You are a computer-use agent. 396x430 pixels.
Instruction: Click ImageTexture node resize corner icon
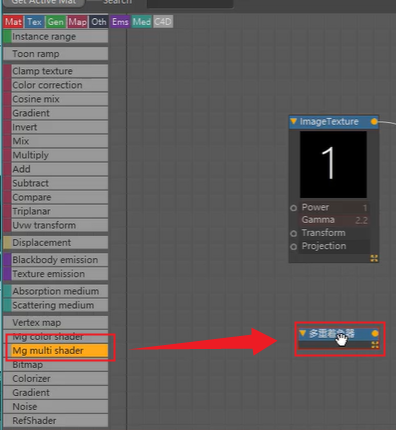pos(374,258)
